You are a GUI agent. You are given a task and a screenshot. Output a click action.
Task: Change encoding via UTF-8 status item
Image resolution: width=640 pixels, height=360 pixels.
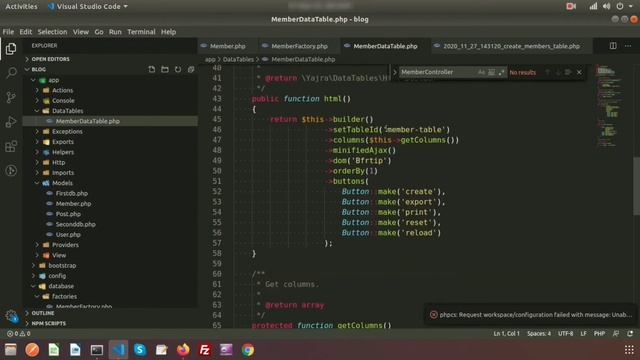(x=565, y=333)
